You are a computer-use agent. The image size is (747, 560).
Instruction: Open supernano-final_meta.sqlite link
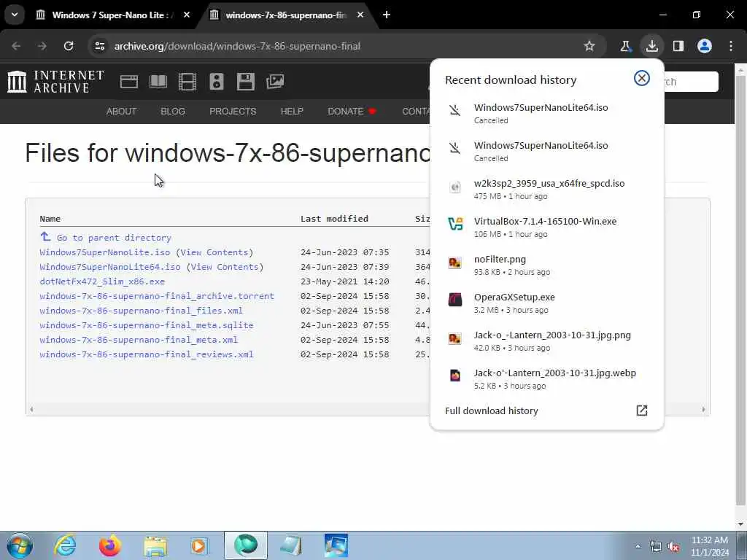147,325
